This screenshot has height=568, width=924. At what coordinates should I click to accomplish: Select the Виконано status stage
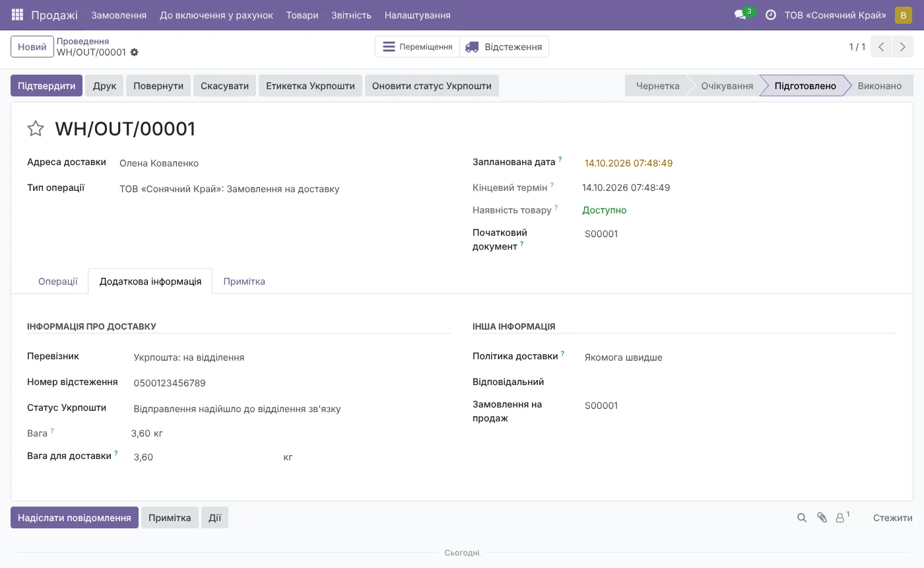(x=880, y=86)
